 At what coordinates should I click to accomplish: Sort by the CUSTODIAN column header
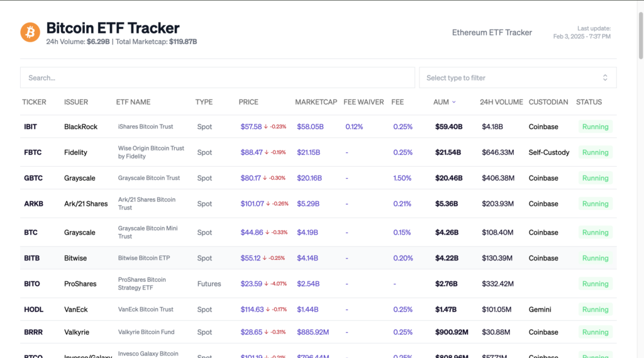tap(548, 102)
